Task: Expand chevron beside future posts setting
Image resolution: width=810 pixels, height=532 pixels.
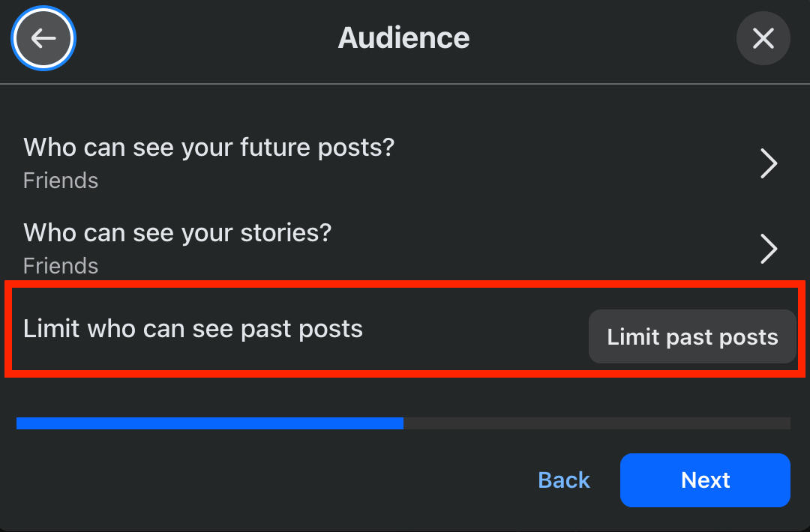Action: (769, 163)
